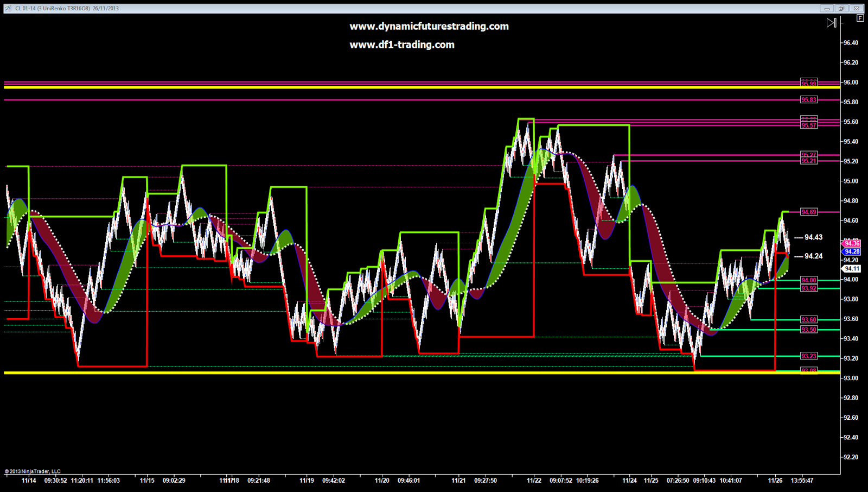
Task: Click the 11/15 date on time axis
Action: click(x=147, y=481)
